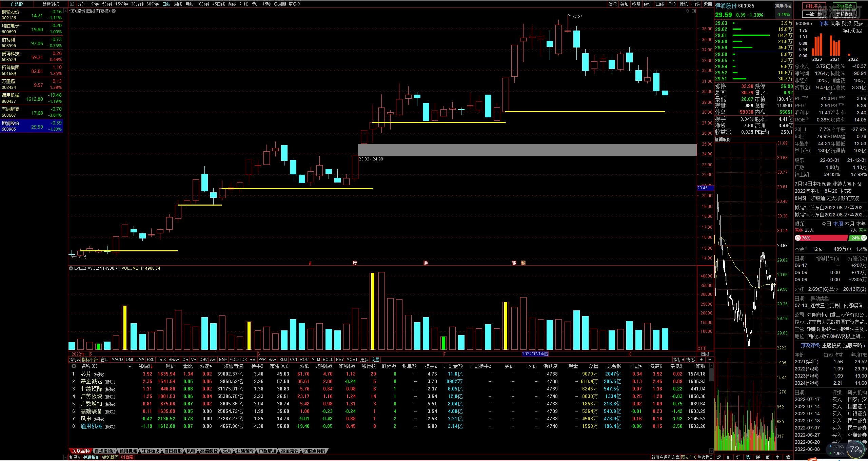Select 爱玛科技 in the watchlist
This screenshot has height=461, width=868.
click(x=32, y=56)
